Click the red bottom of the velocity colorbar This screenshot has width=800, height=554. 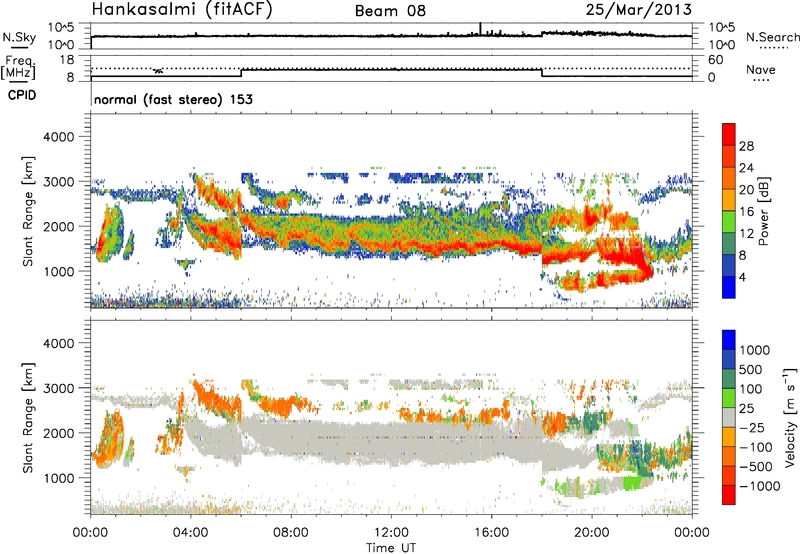pyautogui.click(x=729, y=495)
